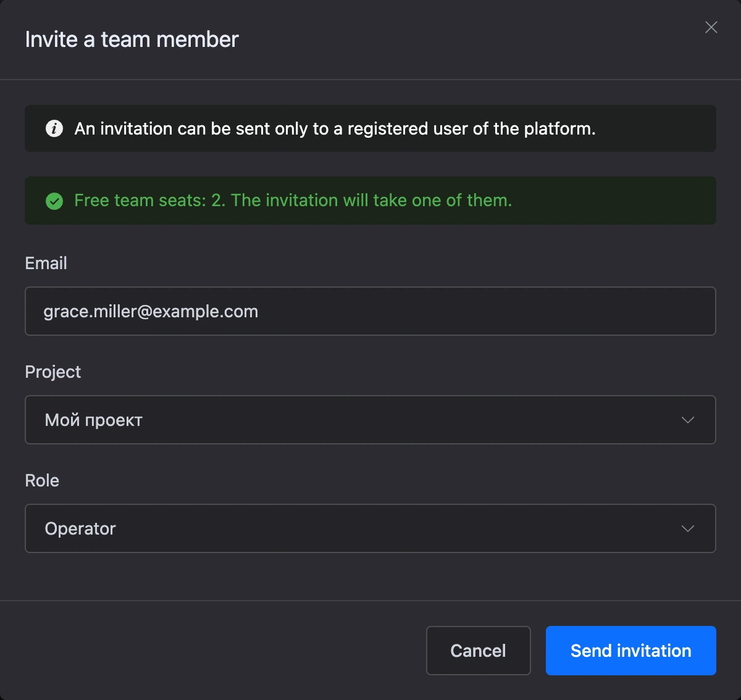Click the green checkmark icon for free seats

pyautogui.click(x=54, y=201)
